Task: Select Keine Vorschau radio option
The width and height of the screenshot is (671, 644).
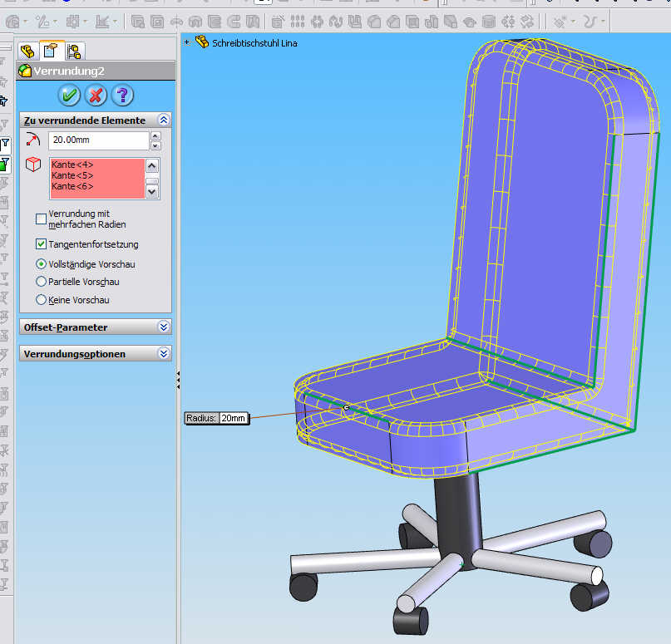Action: click(x=41, y=300)
